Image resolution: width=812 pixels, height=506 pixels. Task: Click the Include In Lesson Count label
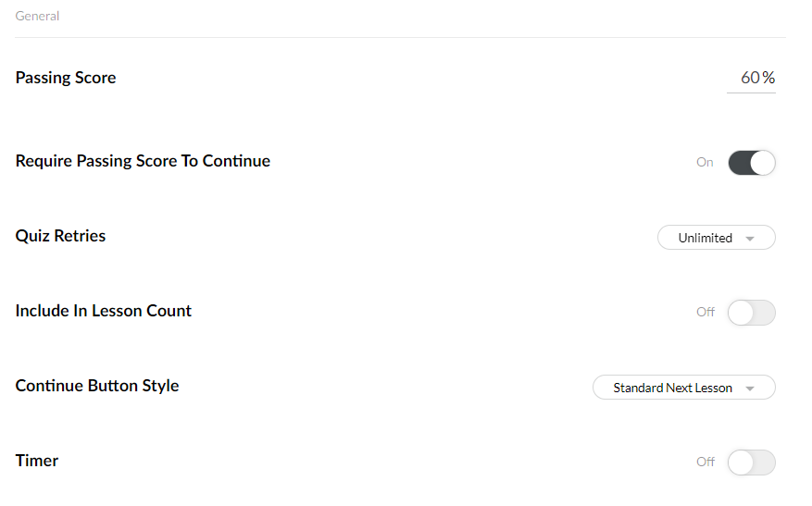(104, 311)
